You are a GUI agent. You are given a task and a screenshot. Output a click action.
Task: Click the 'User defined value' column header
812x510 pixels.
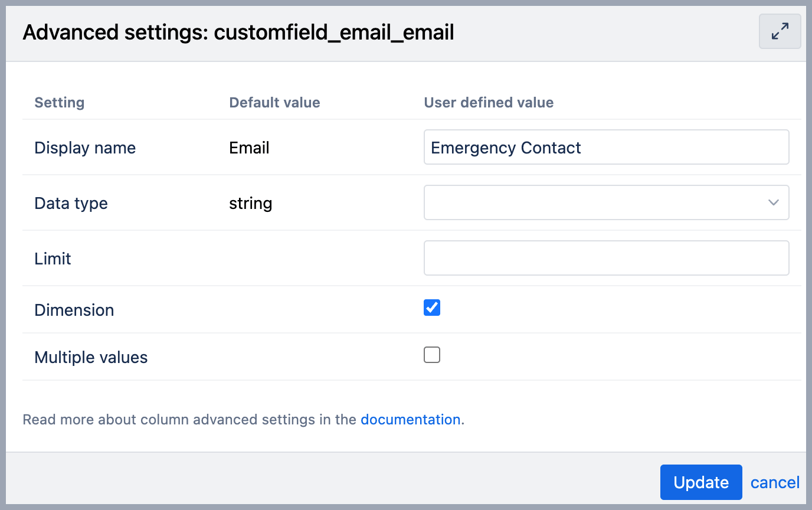[x=489, y=102]
